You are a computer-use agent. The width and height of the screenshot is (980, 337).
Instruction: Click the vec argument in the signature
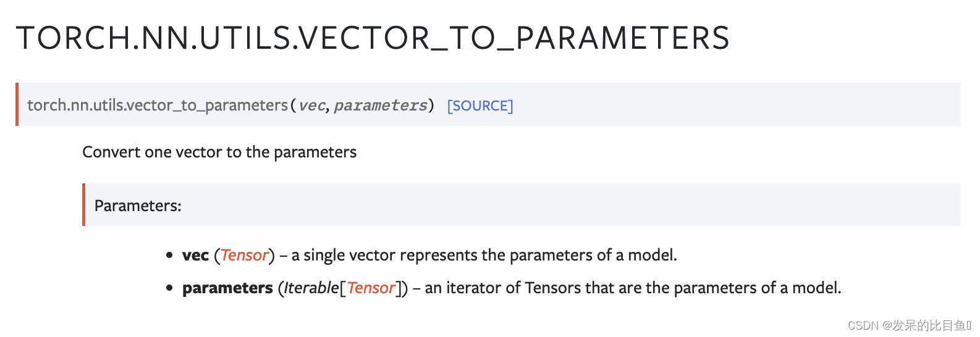(x=311, y=106)
